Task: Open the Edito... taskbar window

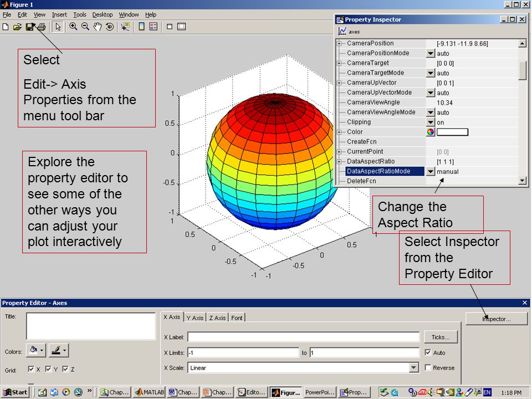Action: coord(252,392)
